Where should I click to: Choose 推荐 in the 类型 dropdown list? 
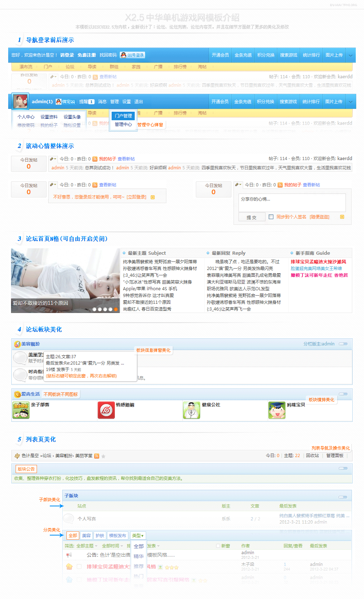tap(139, 566)
